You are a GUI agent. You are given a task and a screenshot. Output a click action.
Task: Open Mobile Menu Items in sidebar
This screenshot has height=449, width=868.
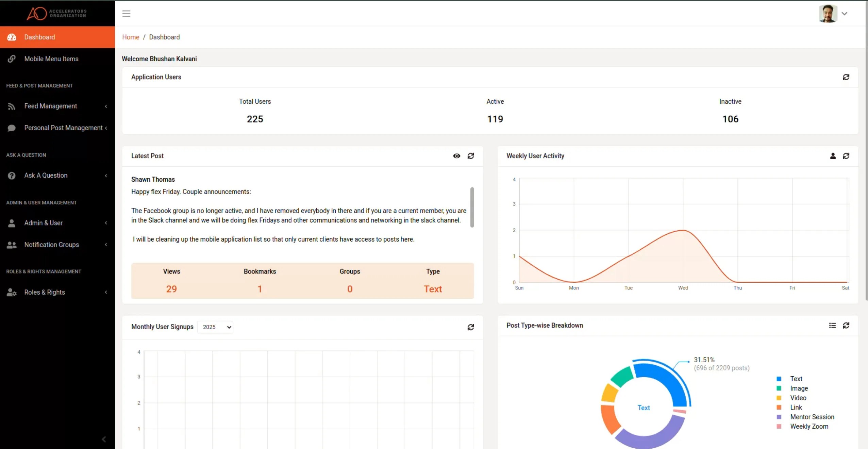(51, 59)
